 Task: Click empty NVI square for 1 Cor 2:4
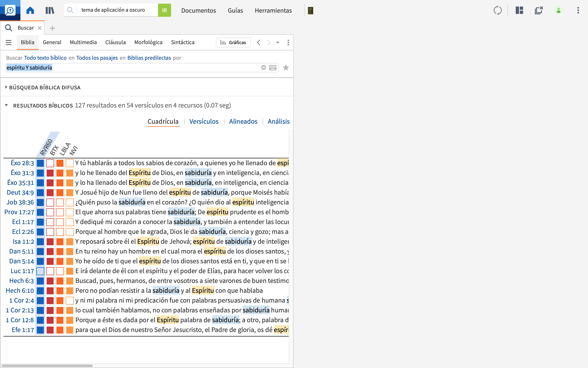click(x=70, y=301)
